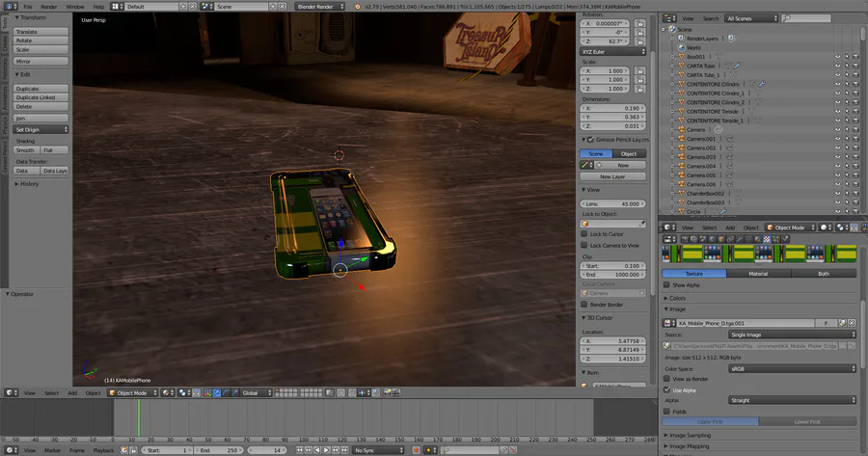Open the Blender info editor type icon
Image resolution: width=868 pixels, height=456 pixels.
[x=11, y=7]
